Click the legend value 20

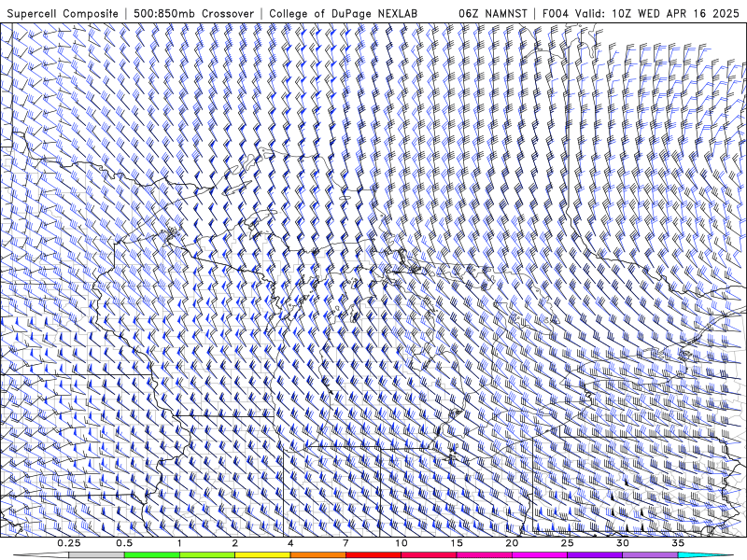coord(512,543)
